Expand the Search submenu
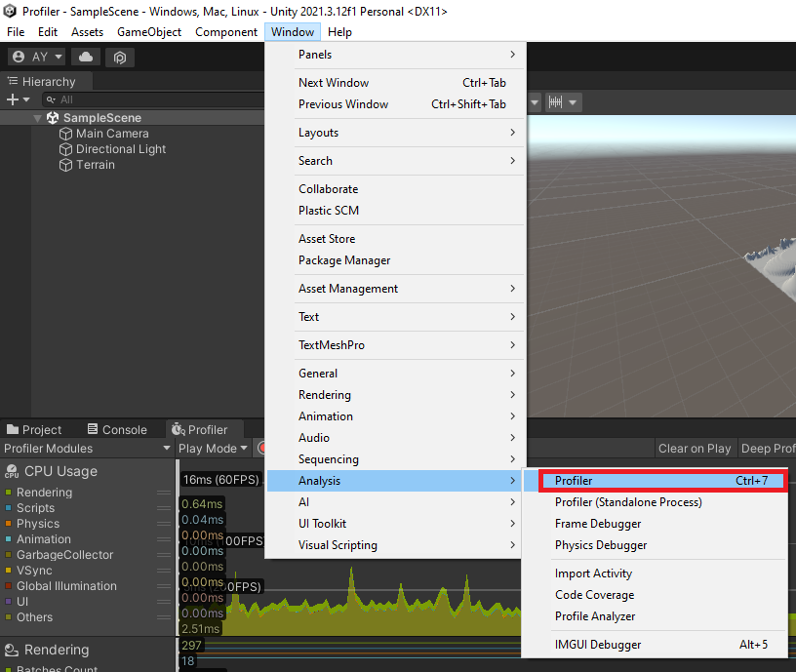The width and height of the screenshot is (796, 672). click(395, 161)
